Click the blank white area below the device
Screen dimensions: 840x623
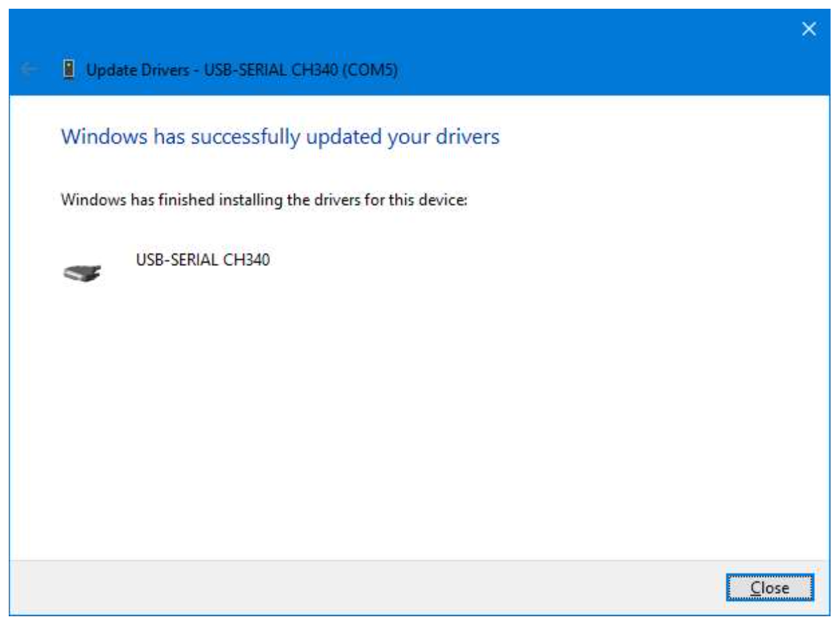[417, 417]
